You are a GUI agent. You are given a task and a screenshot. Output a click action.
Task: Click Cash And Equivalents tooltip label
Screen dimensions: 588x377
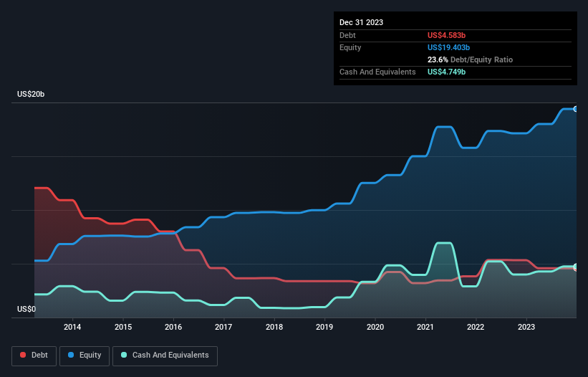(x=377, y=72)
